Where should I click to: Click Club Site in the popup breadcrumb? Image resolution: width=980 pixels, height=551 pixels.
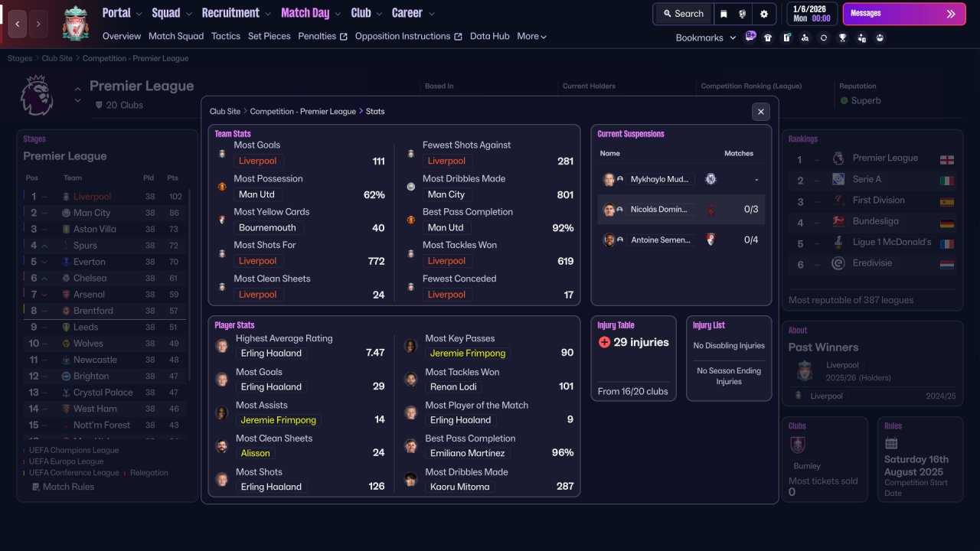pyautogui.click(x=225, y=112)
